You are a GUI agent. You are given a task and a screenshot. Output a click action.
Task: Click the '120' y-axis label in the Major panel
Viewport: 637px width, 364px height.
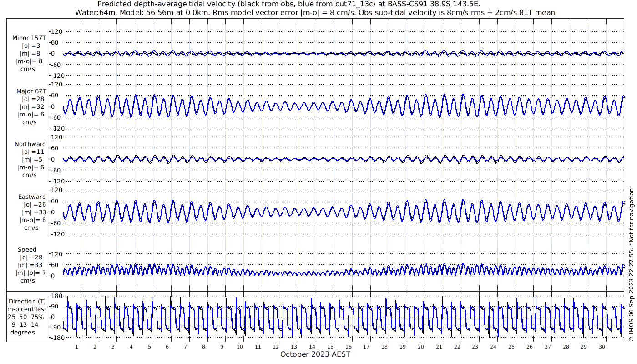(x=56, y=85)
